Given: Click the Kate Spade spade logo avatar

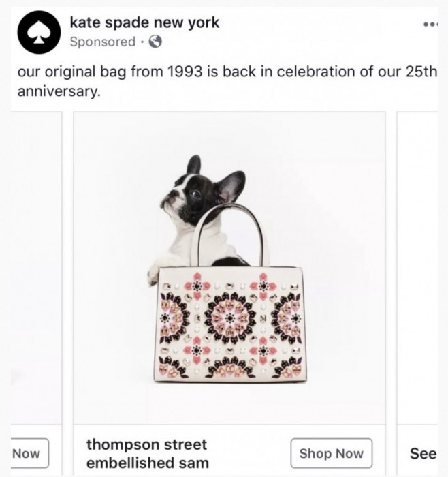Looking at the screenshot, I should (x=39, y=33).
